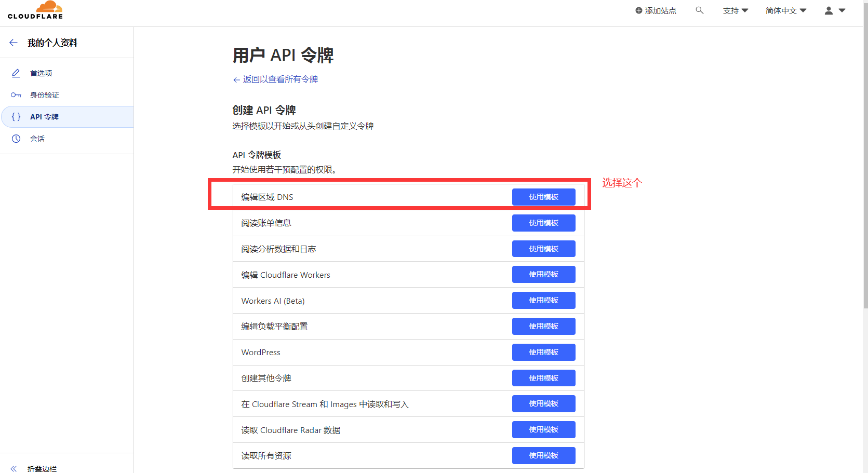Use template for 编辑 Cloudflare Workers
The image size is (868, 473).
click(x=543, y=274)
